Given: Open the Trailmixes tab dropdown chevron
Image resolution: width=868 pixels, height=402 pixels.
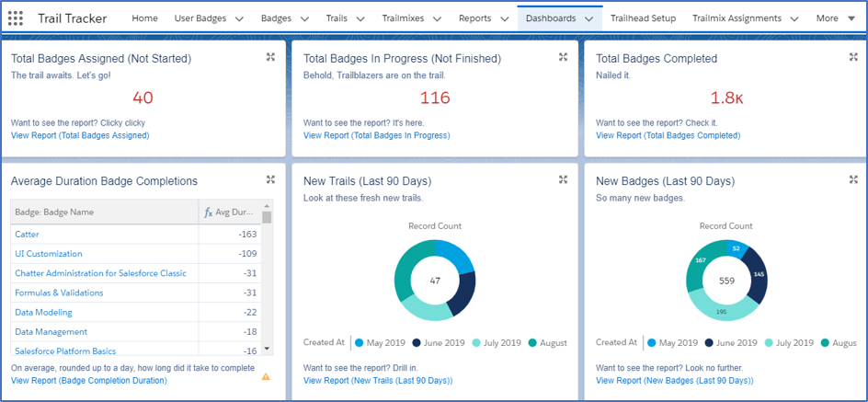Looking at the screenshot, I should point(437,18).
